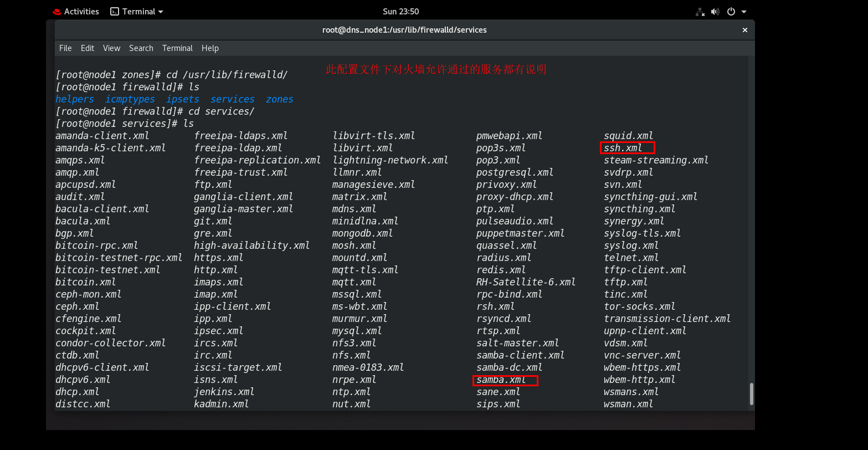Click bitcoin-testnet-rpc.xml file name
Image resolution: width=868 pixels, height=450 pixels.
tap(119, 258)
